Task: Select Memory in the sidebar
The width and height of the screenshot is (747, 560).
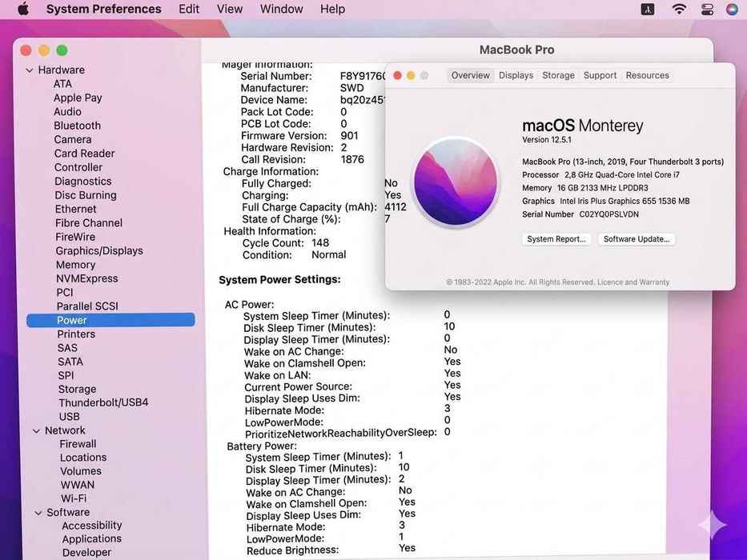Action: pos(75,265)
